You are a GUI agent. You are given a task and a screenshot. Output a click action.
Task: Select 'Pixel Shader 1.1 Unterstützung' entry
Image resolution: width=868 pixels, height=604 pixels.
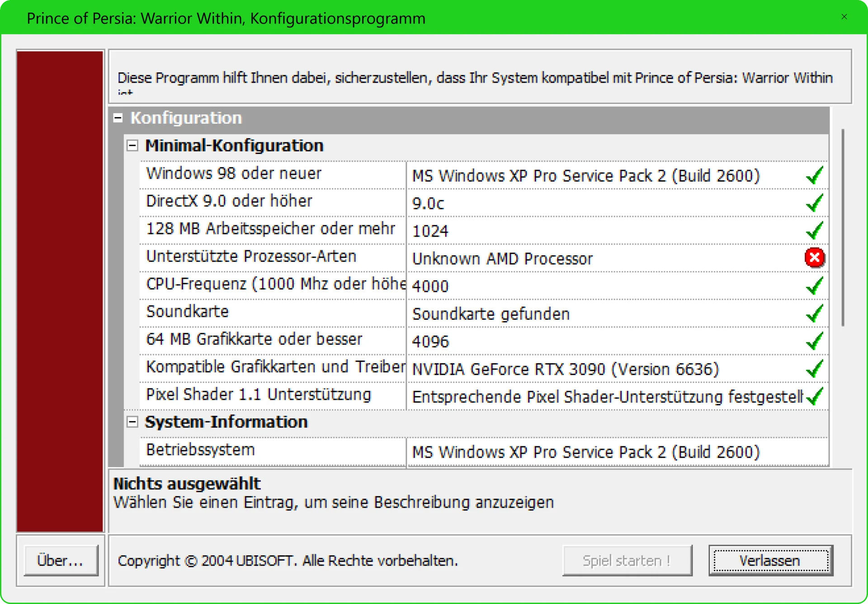[x=259, y=394]
